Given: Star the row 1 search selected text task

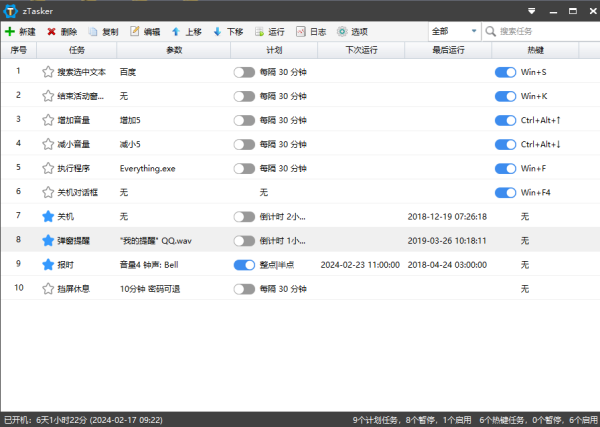Looking at the screenshot, I should (48, 72).
